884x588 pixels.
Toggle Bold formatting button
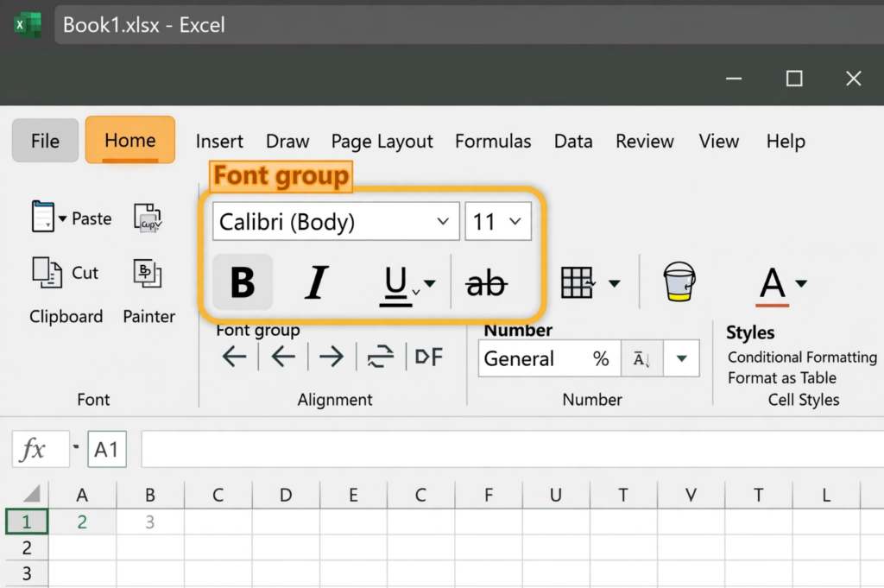[x=243, y=281]
